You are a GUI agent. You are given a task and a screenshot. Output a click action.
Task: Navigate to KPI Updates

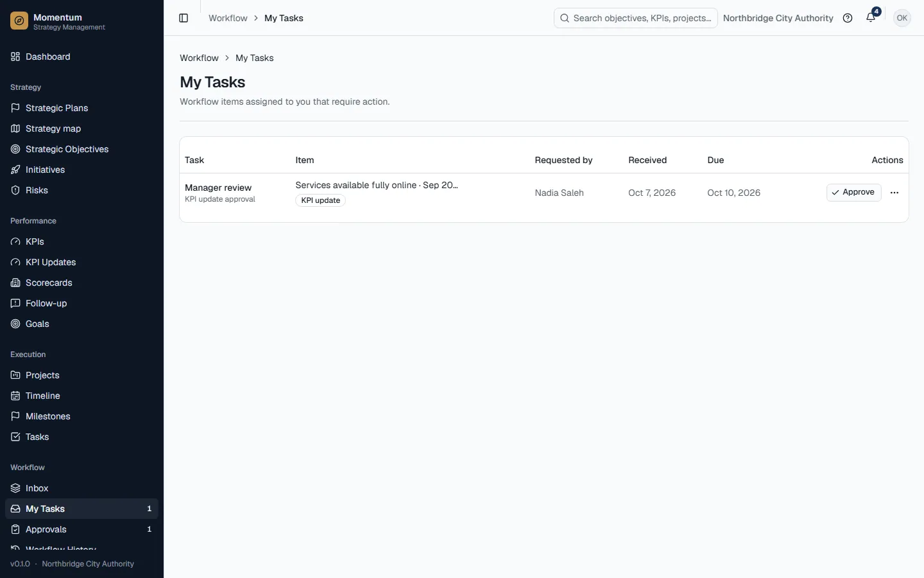(x=81, y=262)
